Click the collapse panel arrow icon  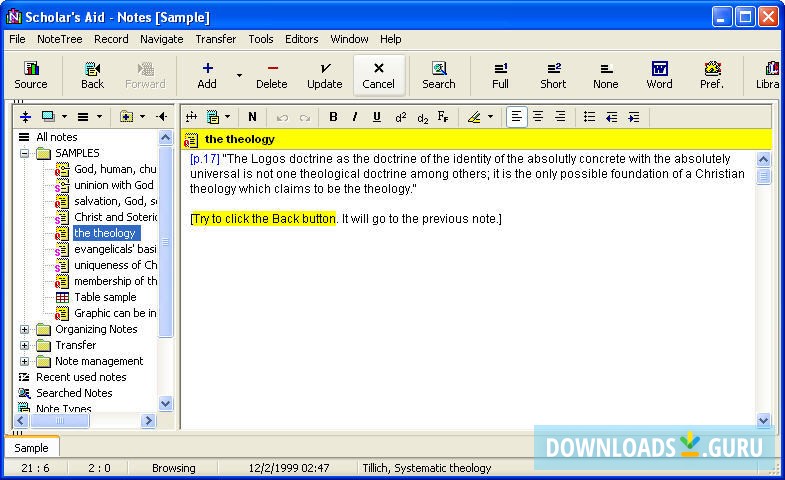tap(162, 117)
